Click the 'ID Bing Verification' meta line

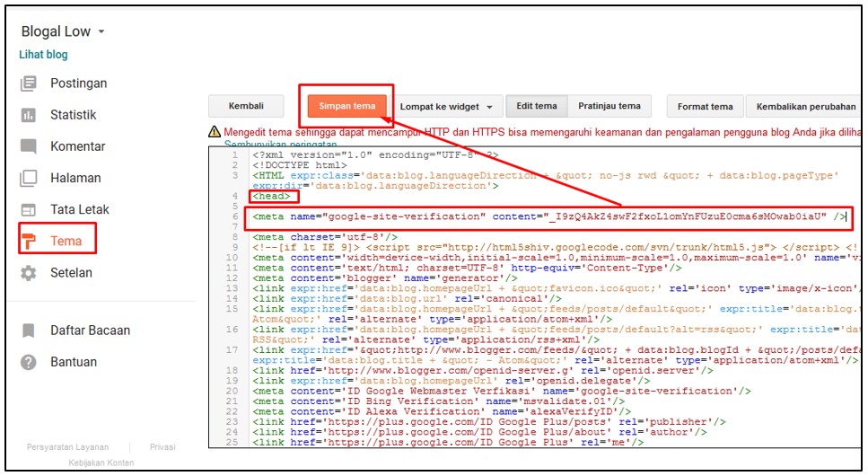tap(438, 401)
